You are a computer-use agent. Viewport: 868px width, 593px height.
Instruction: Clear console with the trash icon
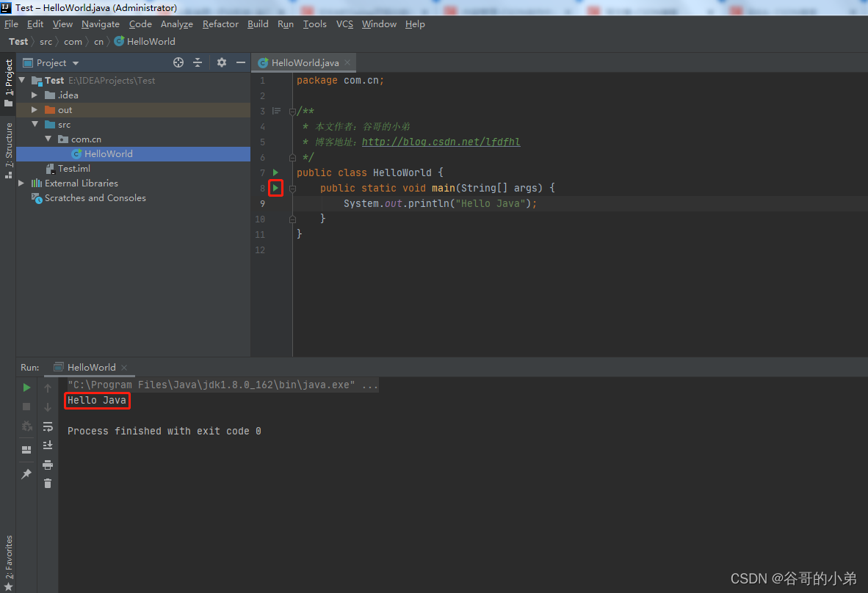click(48, 484)
